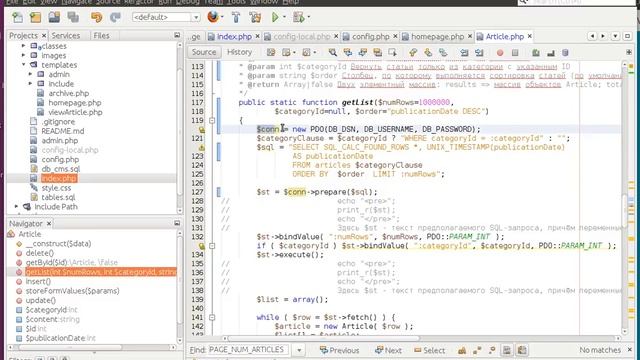Screen dimensions: 640x360
Task: Click the Stop Macro Recording square icon
Action: point(515,53)
